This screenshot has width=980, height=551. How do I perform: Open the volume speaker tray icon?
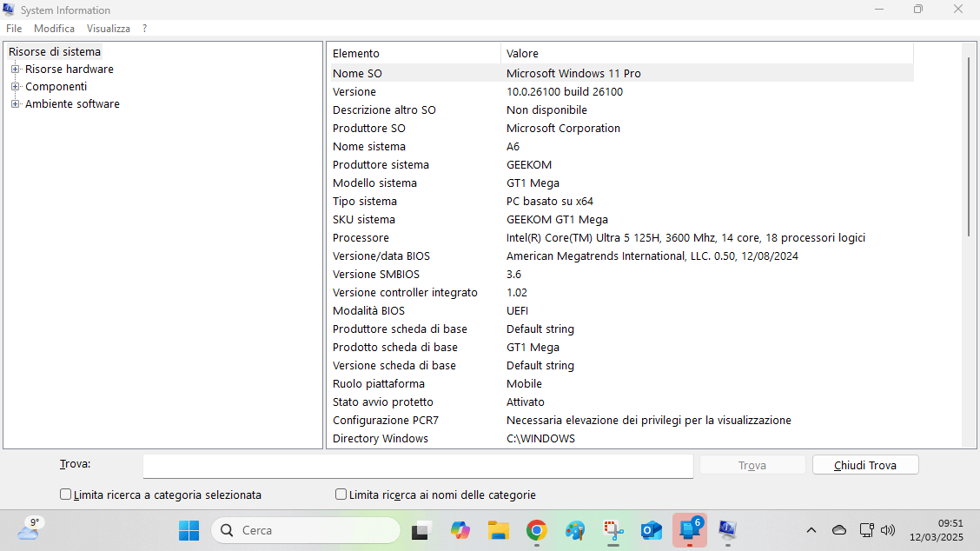pyautogui.click(x=888, y=530)
